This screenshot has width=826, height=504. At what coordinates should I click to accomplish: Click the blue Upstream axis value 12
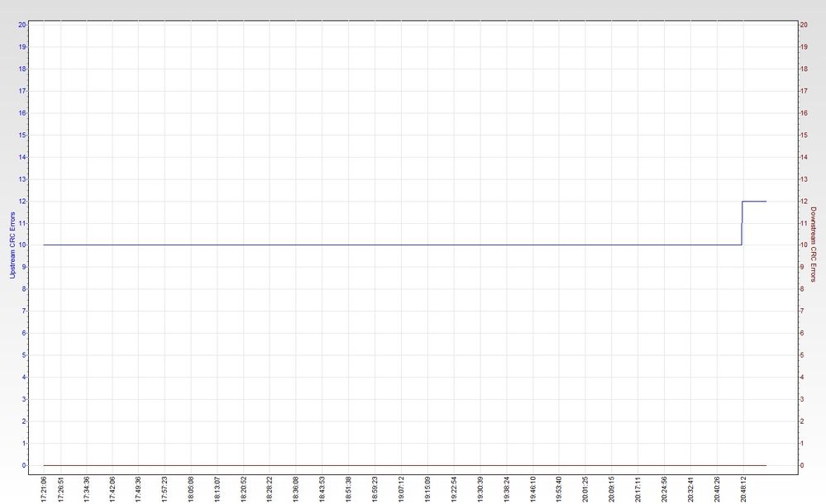click(22, 201)
